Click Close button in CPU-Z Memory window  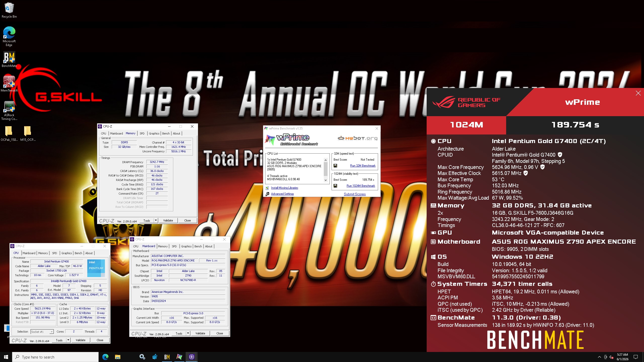point(187,220)
